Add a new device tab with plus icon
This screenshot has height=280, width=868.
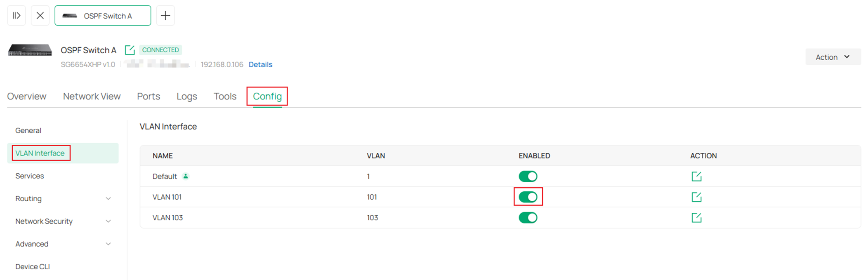pos(165,15)
